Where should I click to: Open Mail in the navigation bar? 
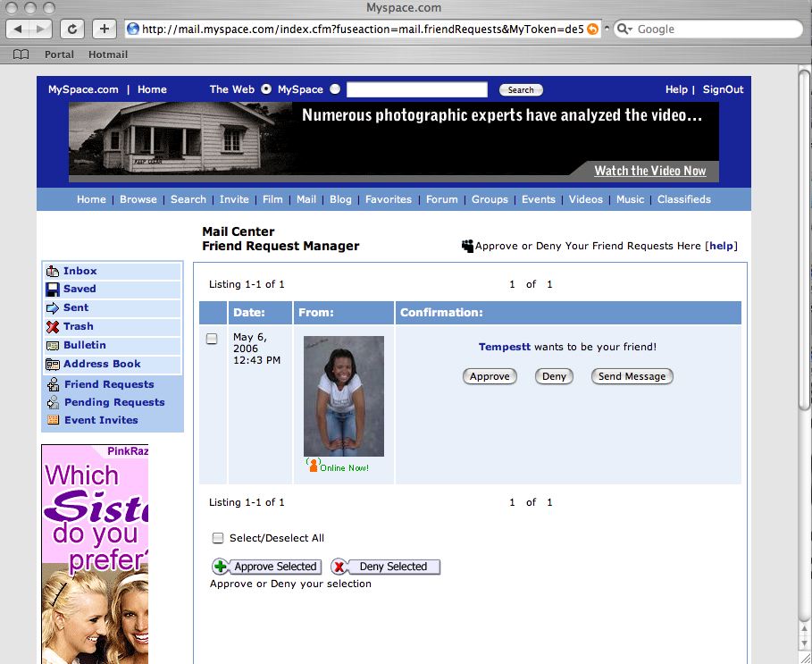(x=306, y=199)
